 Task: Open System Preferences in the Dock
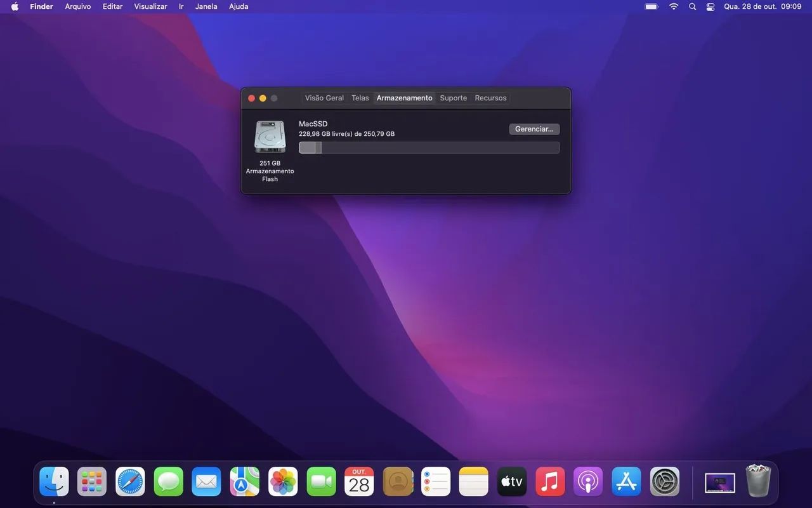(x=665, y=481)
